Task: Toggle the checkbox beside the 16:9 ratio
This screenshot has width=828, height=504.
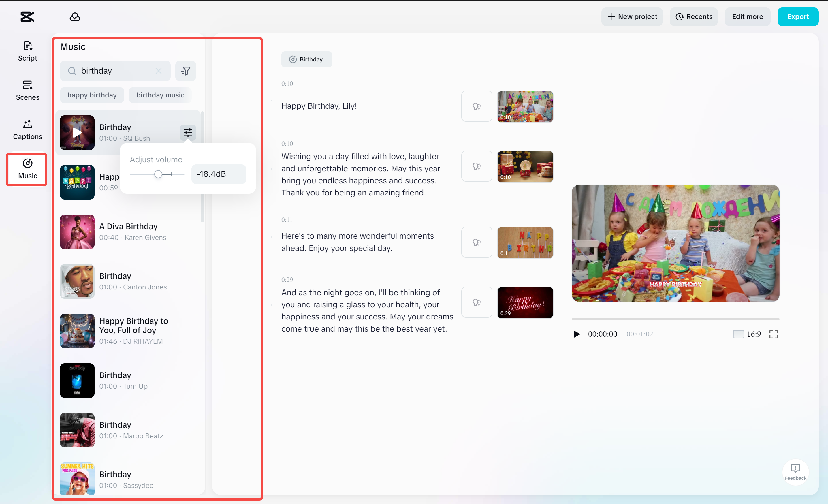Action: click(738, 334)
